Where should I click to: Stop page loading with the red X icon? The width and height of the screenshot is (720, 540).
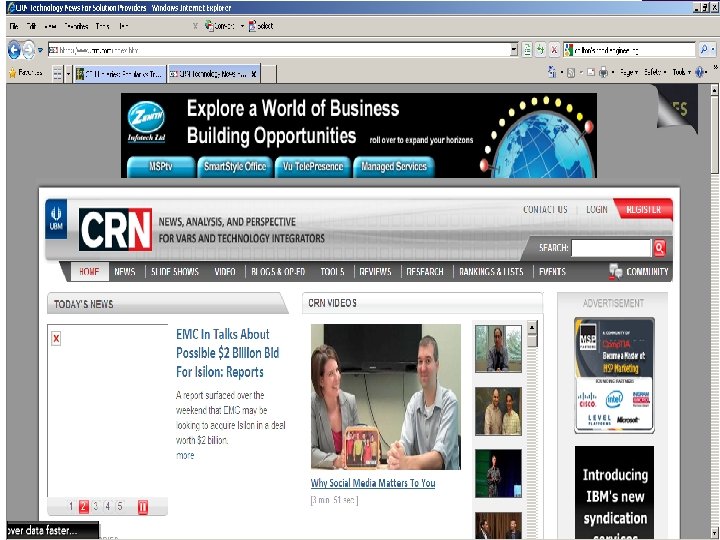tap(554, 50)
